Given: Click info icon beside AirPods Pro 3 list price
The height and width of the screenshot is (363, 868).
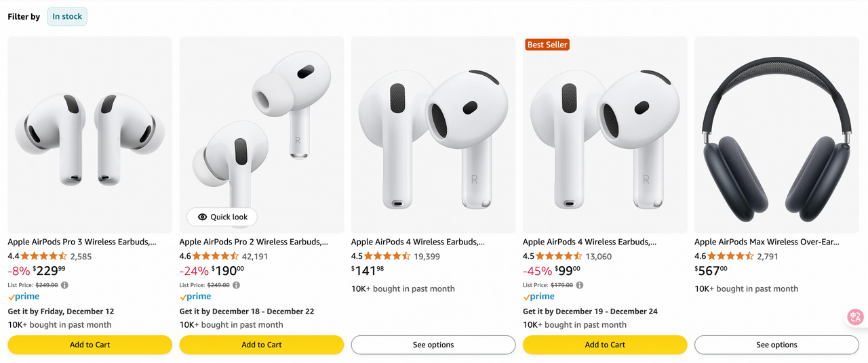Looking at the screenshot, I should coord(65,285).
